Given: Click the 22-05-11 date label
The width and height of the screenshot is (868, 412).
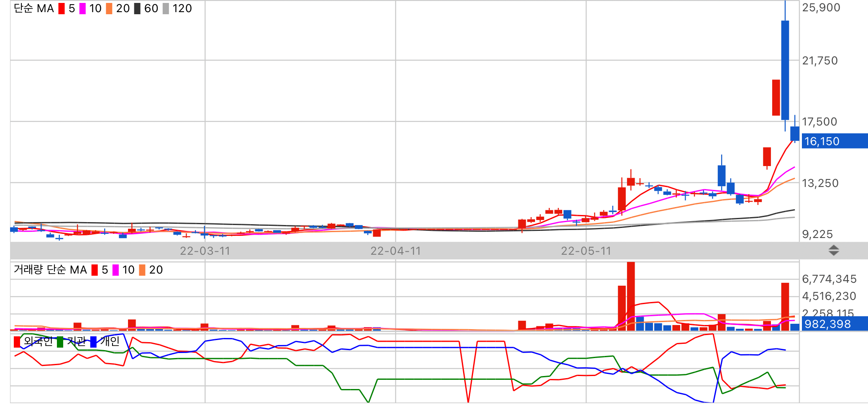Looking at the screenshot, I should (x=586, y=251).
